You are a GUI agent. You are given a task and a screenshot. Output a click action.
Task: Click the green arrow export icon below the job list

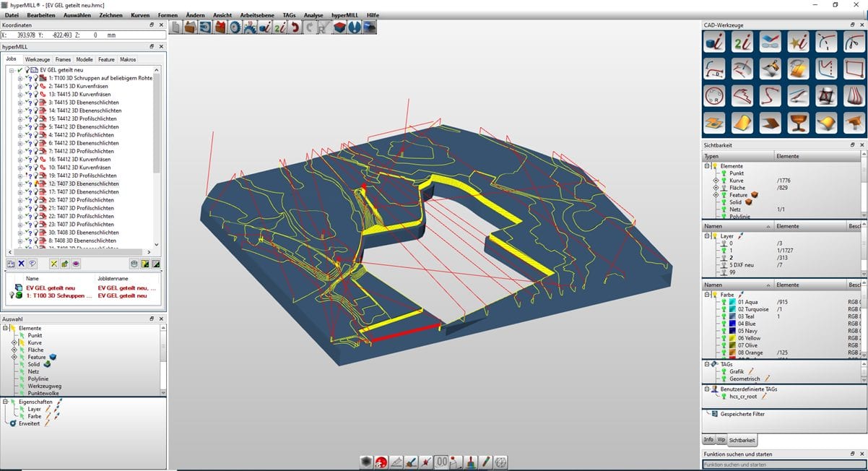[x=64, y=264]
